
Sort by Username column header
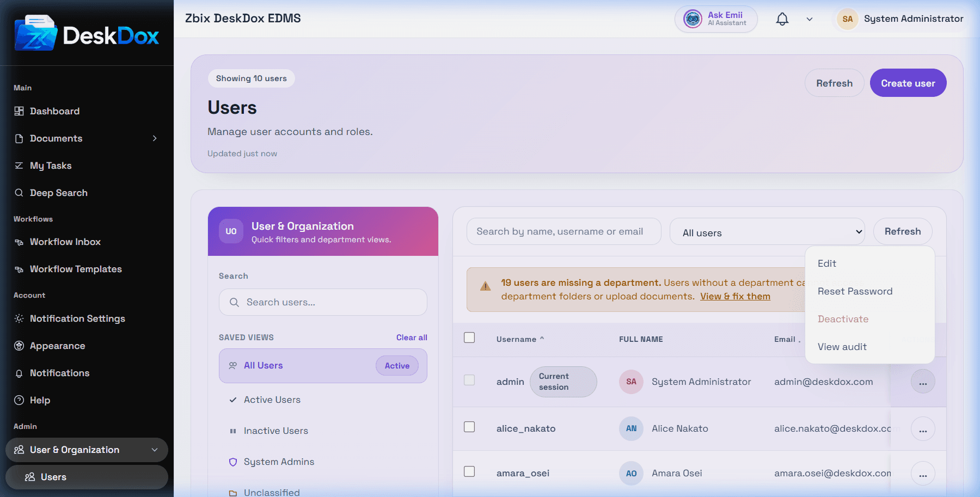(520, 339)
